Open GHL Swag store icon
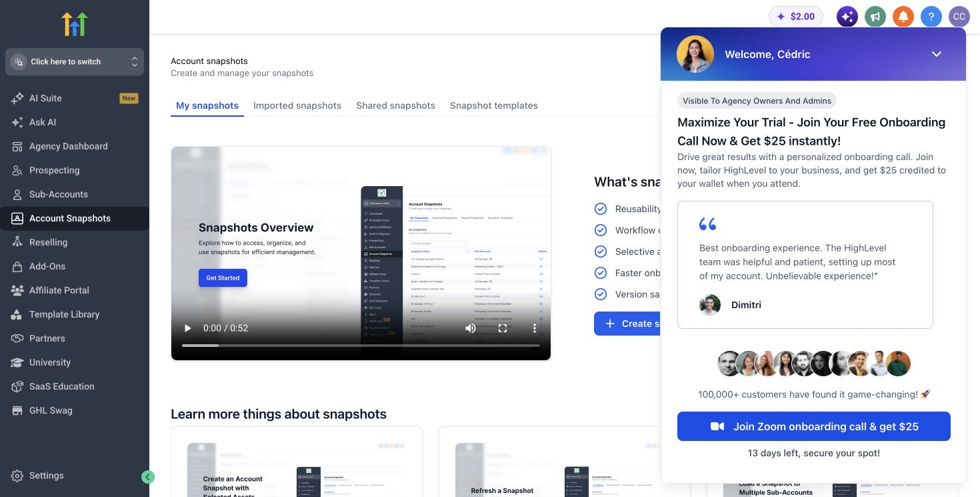The width and height of the screenshot is (980, 497). point(17,410)
